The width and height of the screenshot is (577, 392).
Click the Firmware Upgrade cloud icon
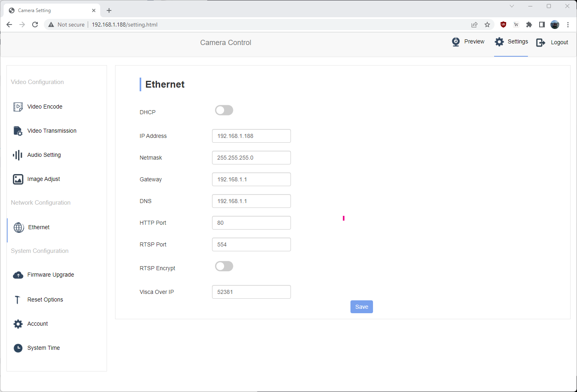pyautogui.click(x=18, y=275)
